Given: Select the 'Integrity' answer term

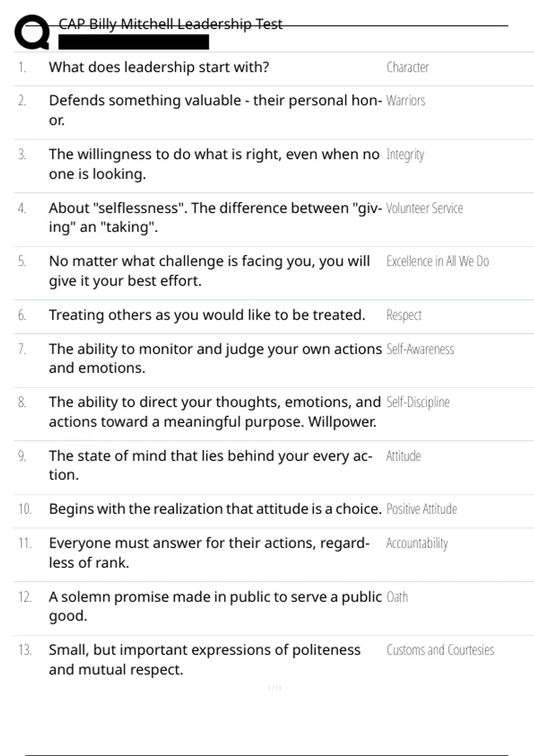Looking at the screenshot, I should click(x=405, y=154).
